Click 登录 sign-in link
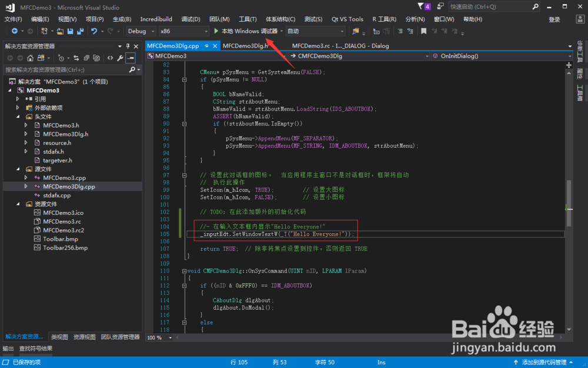The image size is (588, 368). (554, 19)
